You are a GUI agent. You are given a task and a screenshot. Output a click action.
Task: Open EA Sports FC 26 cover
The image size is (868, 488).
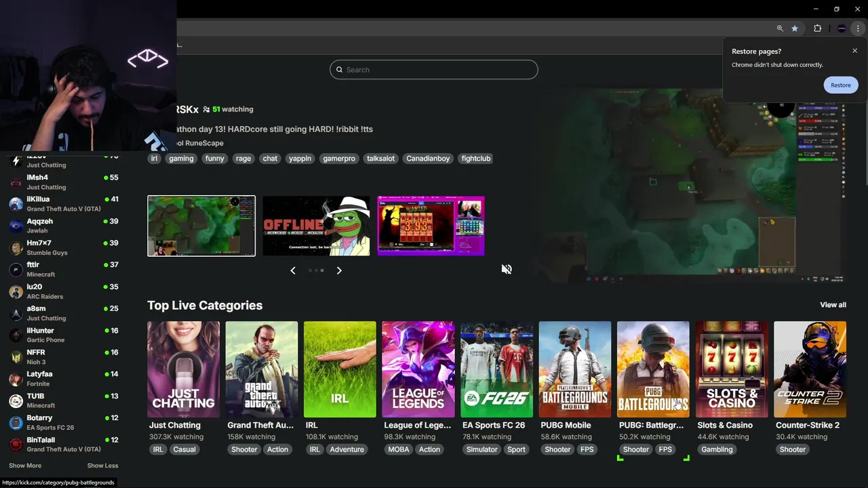point(496,369)
